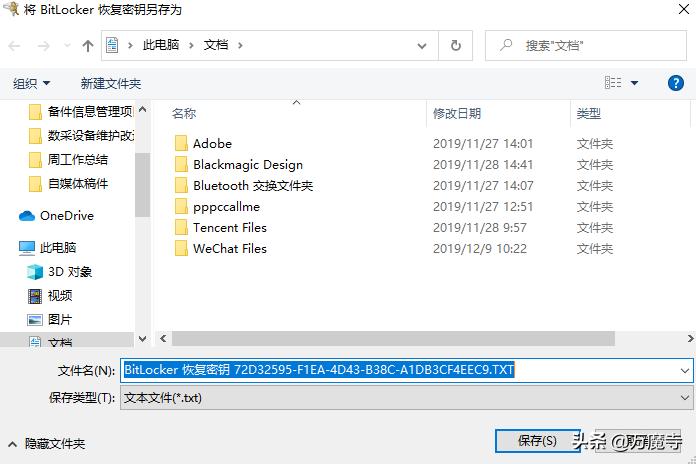Open the view options dropdown arrow
Image resolution: width=696 pixels, height=464 pixels.
(634, 83)
